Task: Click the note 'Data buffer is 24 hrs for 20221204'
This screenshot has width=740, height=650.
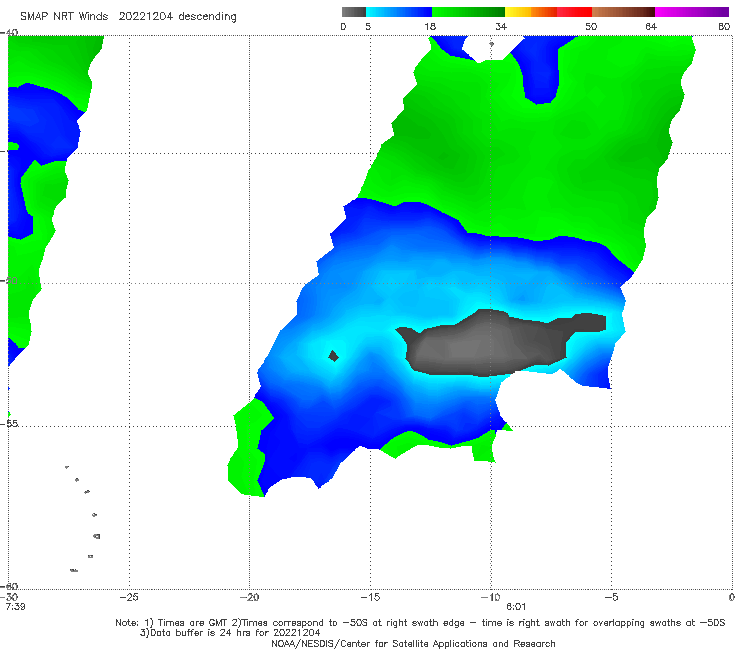Action: (230, 633)
